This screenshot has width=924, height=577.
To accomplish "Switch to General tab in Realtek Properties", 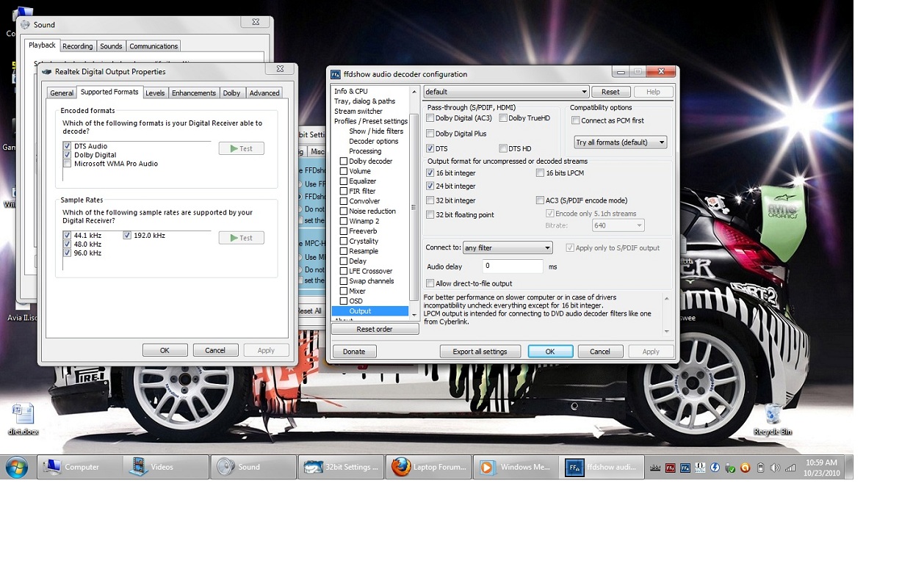I will coord(62,93).
